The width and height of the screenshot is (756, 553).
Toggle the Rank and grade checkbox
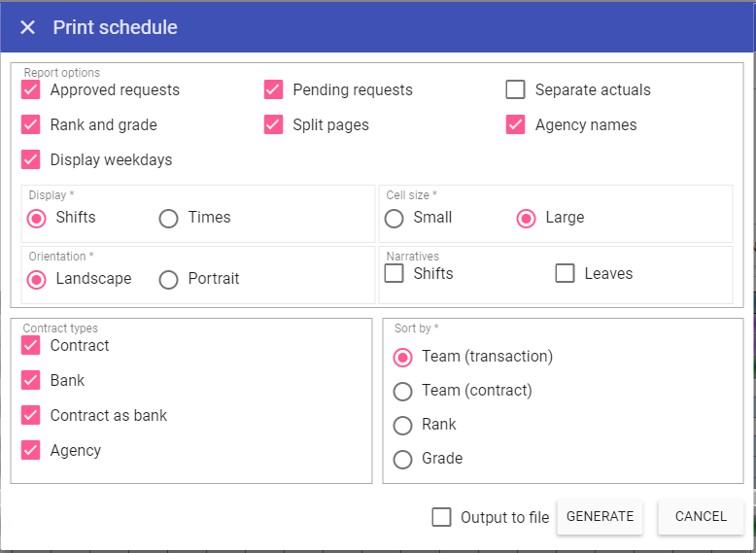coord(31,125)
